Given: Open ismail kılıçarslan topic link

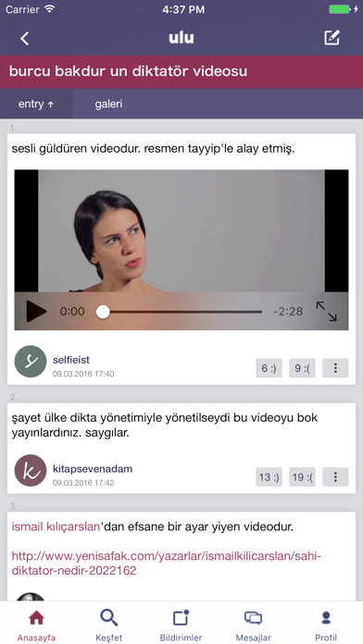Looking at the screenshot, I should 56,526.
